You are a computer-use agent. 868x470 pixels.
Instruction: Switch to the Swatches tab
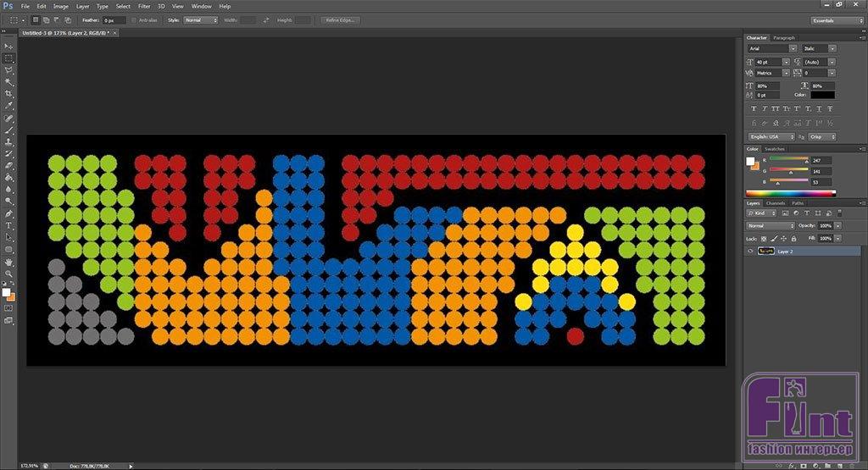point(775,149)
